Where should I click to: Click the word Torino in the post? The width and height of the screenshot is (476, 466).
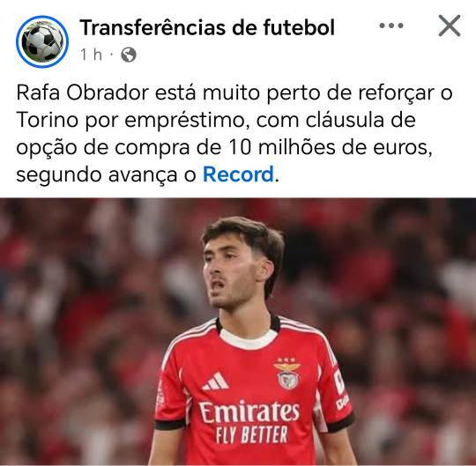tap(48, 120)
